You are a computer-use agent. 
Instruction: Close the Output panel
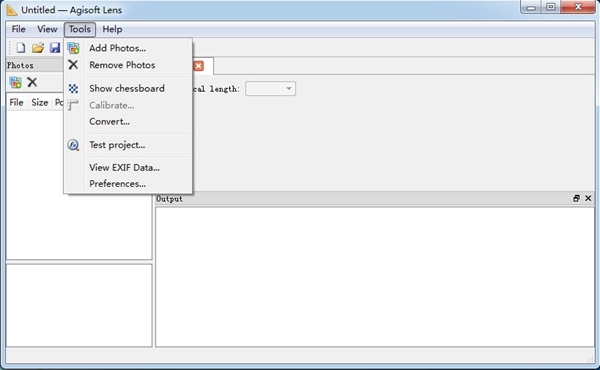(x=588, y=198)
